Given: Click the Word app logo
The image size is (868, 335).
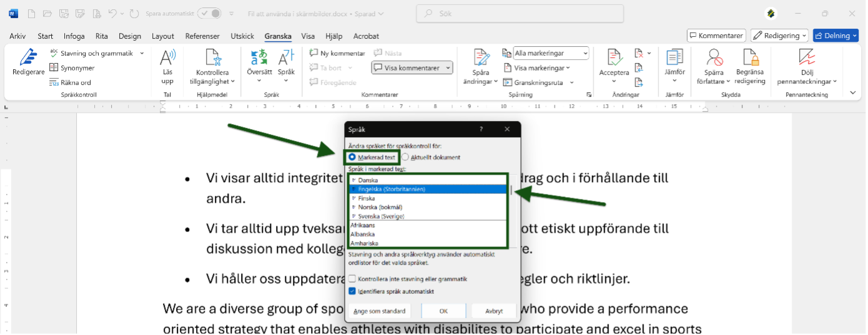Looking at the screenshot, I should (14, 13).
